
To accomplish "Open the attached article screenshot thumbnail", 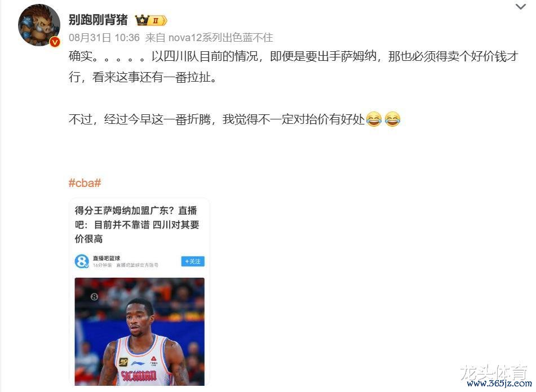I will 139,292.
